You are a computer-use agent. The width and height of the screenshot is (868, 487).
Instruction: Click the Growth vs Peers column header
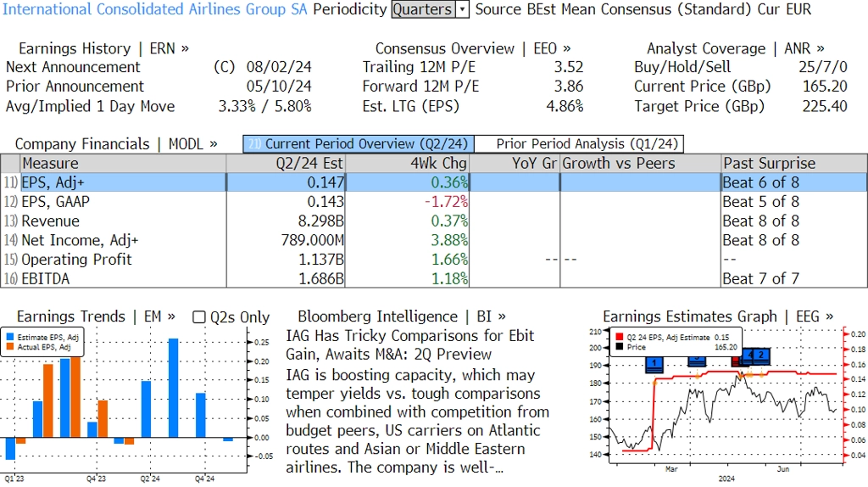(x=641, y=164)
